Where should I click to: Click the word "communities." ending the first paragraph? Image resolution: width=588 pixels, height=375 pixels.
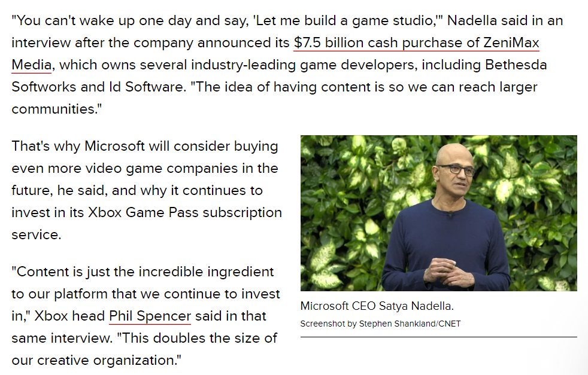(x=57, y=109)
